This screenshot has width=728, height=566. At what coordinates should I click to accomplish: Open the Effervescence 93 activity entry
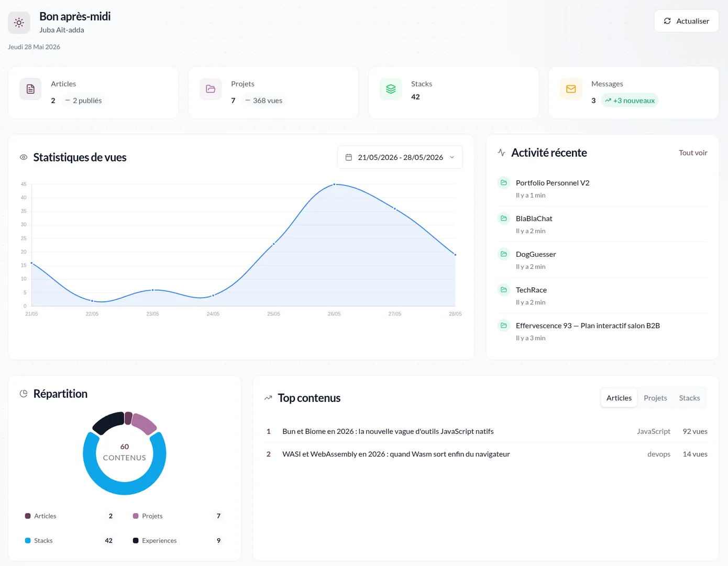pyautogui.click(x=602, y=331)
